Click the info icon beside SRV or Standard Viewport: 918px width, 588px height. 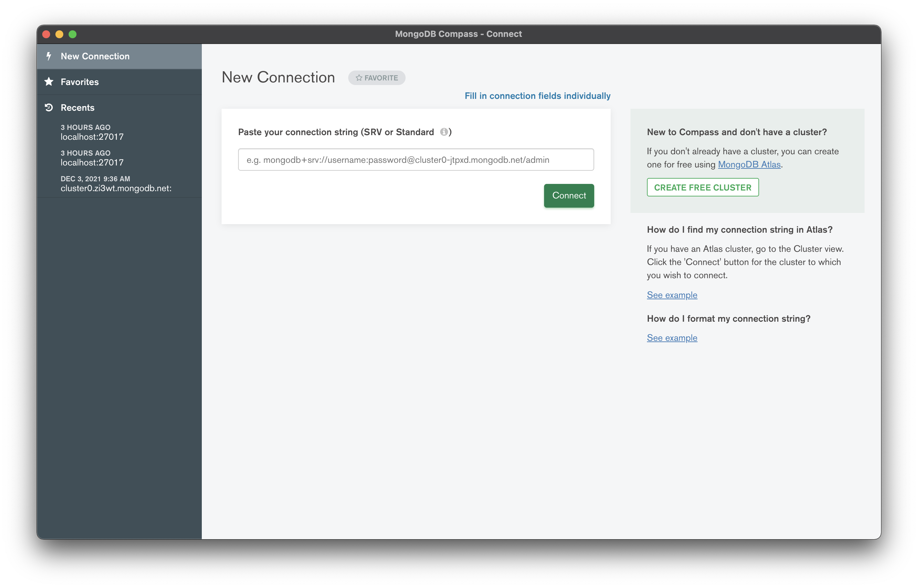444,132
